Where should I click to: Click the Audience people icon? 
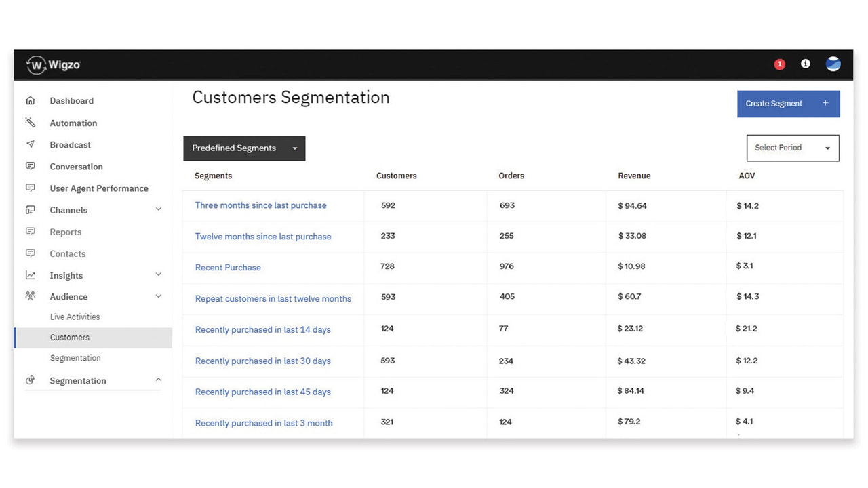point(30,296)
